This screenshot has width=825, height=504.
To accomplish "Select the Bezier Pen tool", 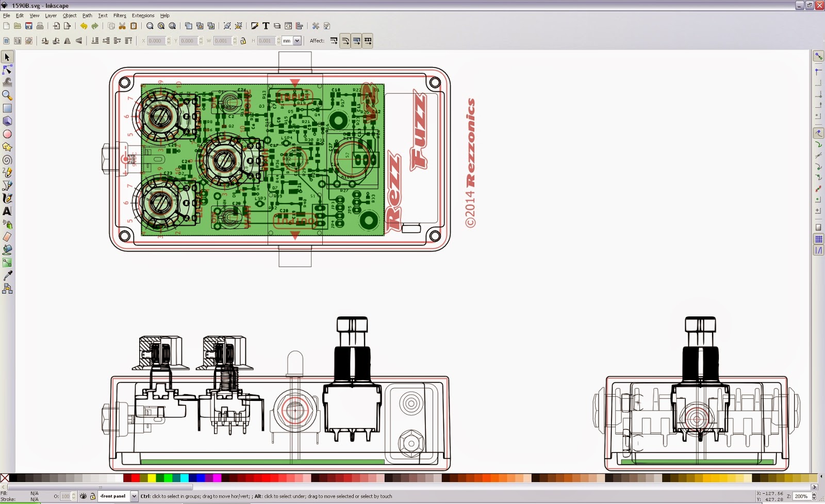I will 7,186.
